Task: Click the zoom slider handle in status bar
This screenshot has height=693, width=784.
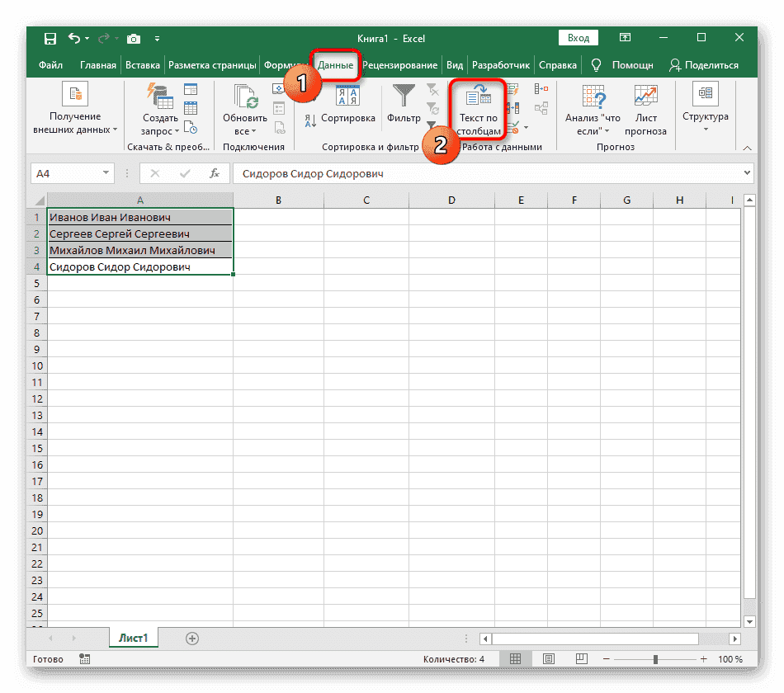Action: [x=656, y=659]
